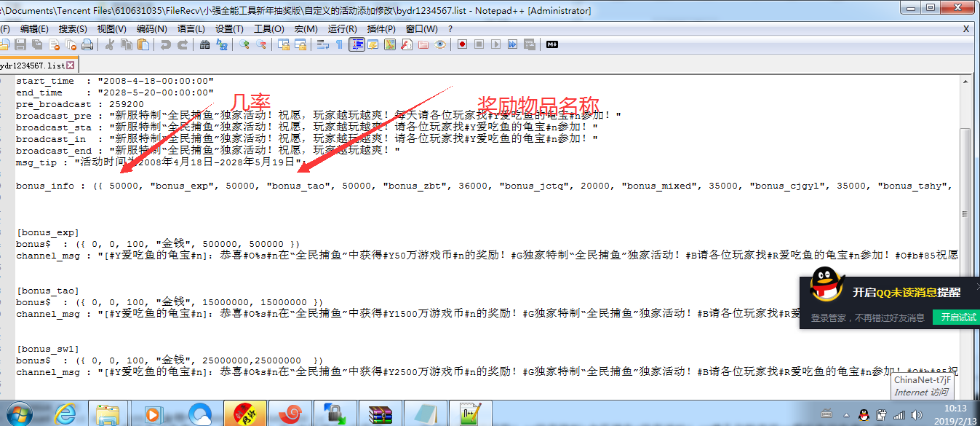
Task: Click the Undo arrow icon
Action: 165,44
